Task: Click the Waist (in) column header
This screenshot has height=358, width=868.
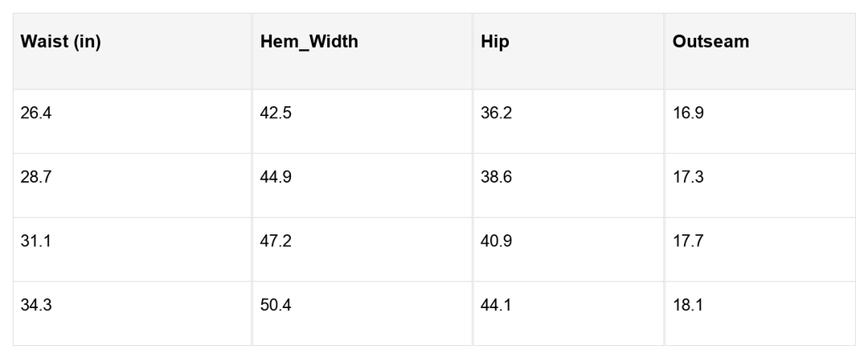Action: (60, 42)
